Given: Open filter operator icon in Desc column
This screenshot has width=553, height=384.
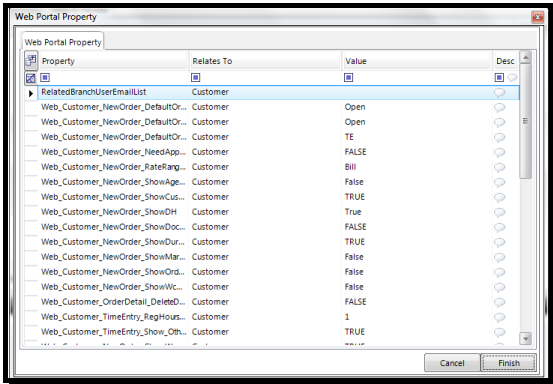Looking at the screenshot, I should coord(499,78).
